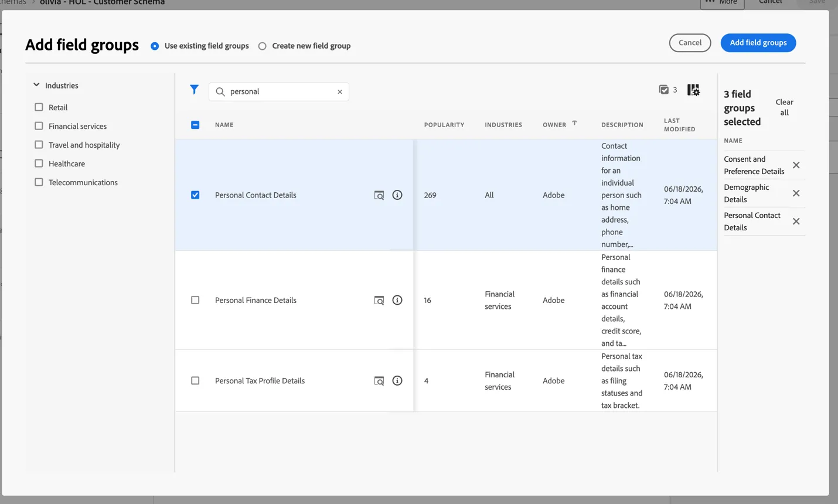Collapse the Industries section chevron
838x504 pixels.
pos(36,85)
